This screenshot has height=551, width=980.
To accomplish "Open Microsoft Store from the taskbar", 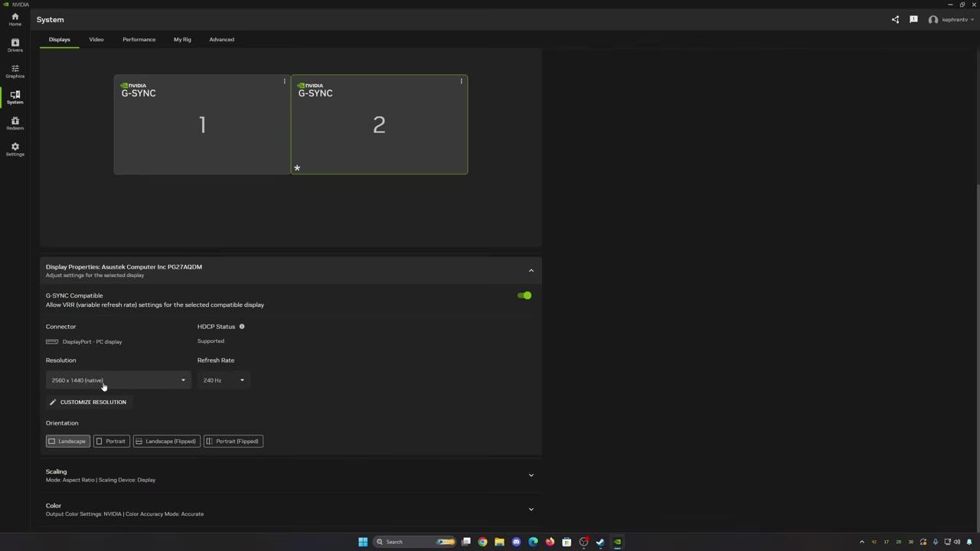I will click(567, 542).
